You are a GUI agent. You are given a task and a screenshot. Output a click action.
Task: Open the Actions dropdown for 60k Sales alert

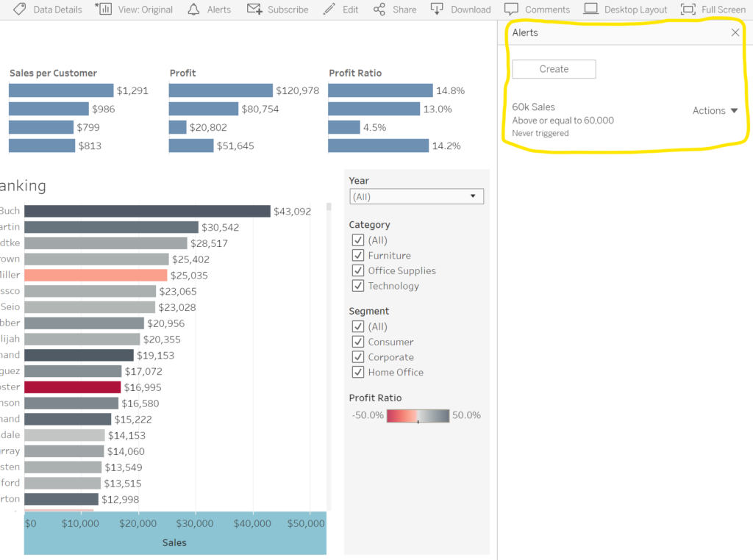tap(715, 111)
